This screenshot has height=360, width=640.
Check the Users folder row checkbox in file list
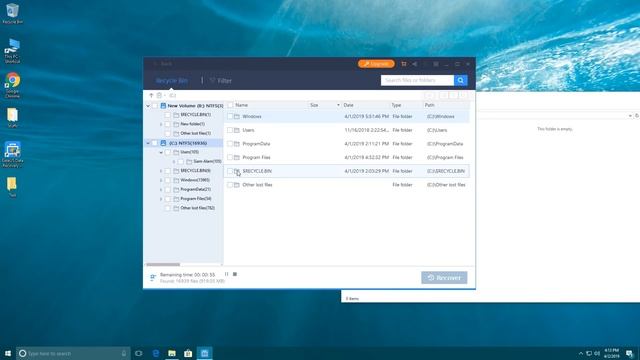coord(230,130)
